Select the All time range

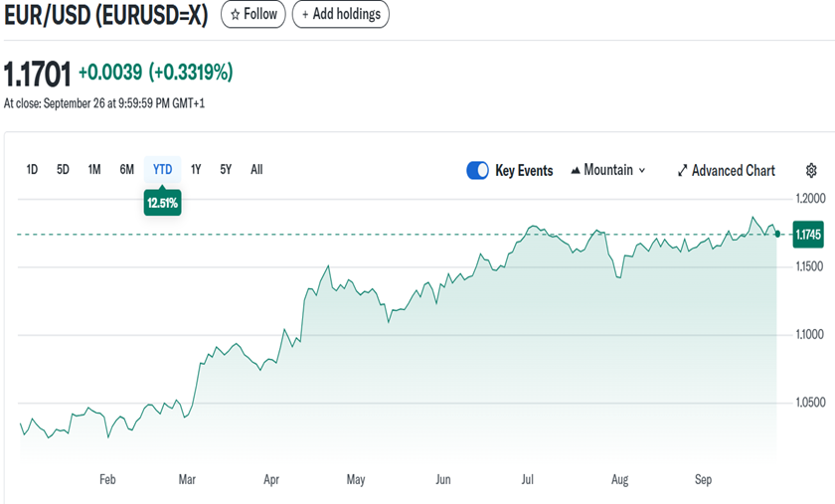tap(256, 170)
